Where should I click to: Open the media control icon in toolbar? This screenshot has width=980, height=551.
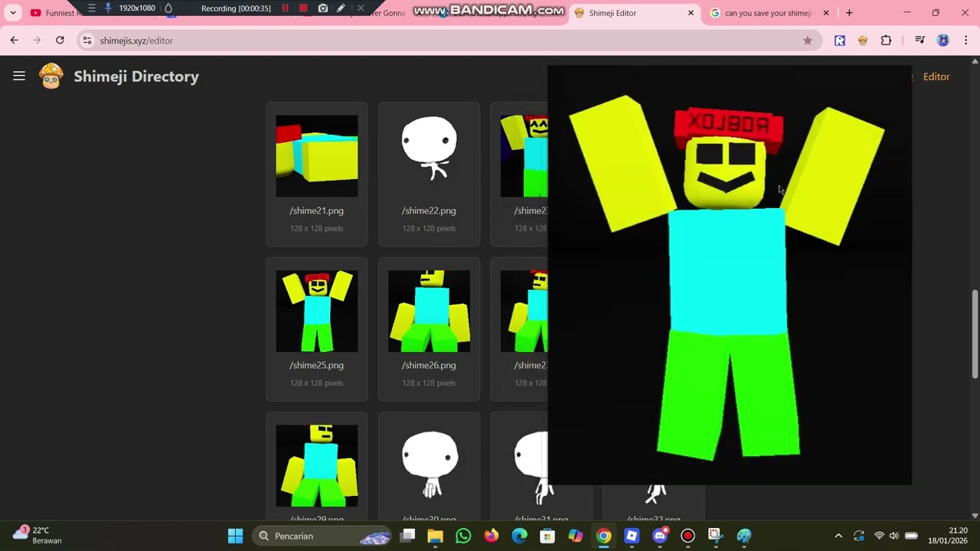pos(920,41)
